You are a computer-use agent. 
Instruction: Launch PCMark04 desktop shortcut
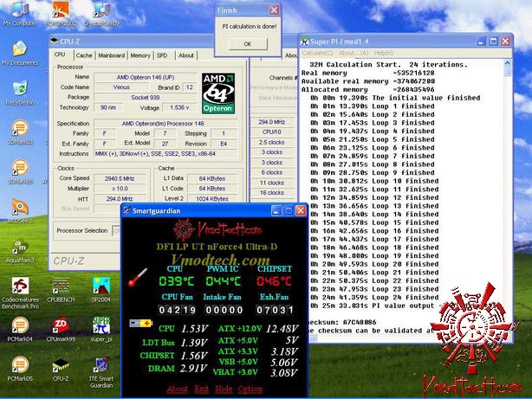20,329
